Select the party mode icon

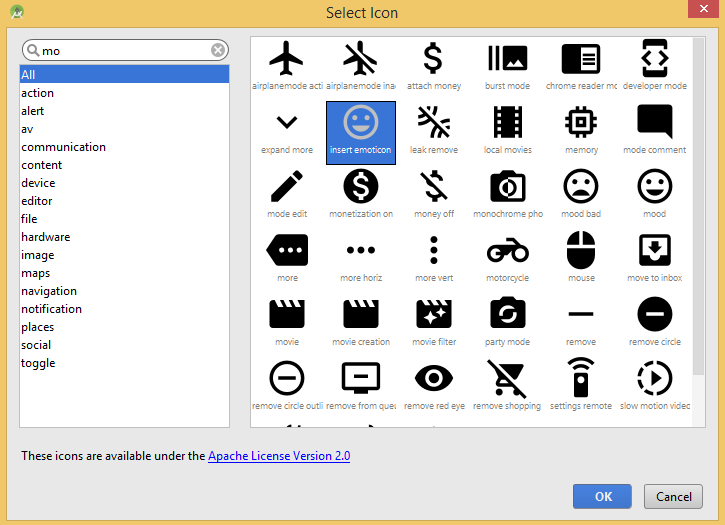508,313
